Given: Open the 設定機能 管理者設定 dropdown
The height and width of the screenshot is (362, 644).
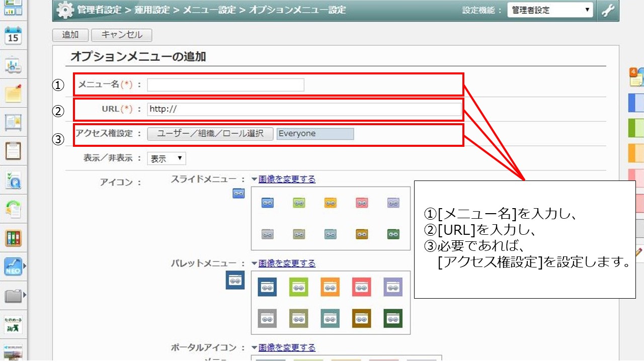Looking at the screenshot, I should (x=550, y=11).
